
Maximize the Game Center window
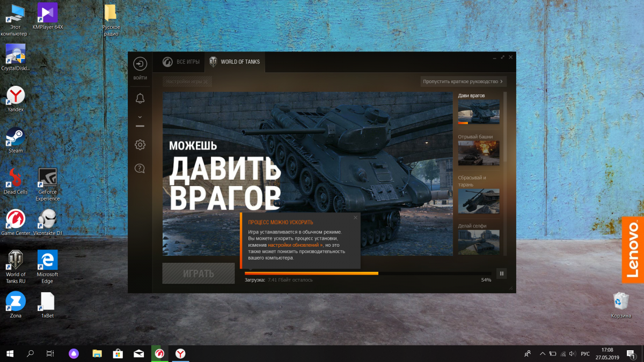502,57
